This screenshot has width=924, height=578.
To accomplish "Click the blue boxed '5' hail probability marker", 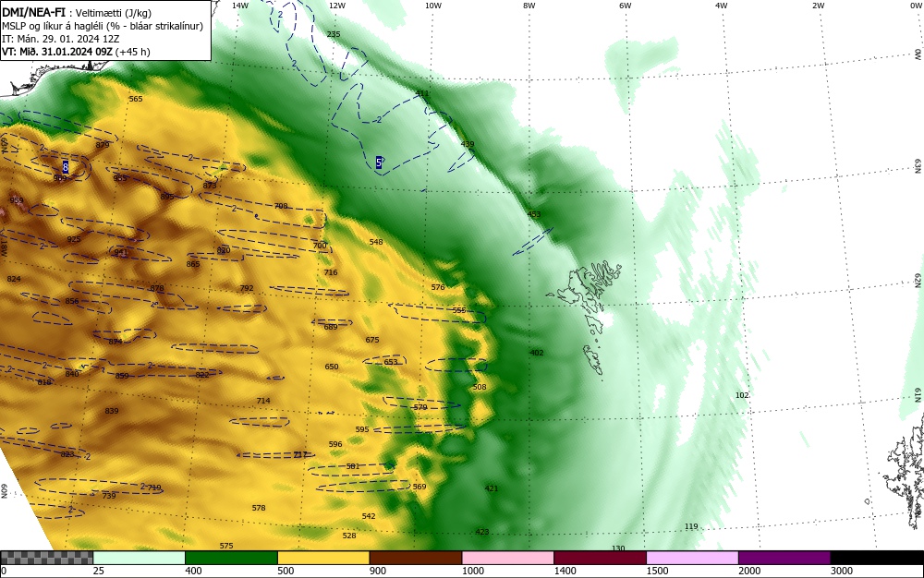I will click(x=378, y=163).
